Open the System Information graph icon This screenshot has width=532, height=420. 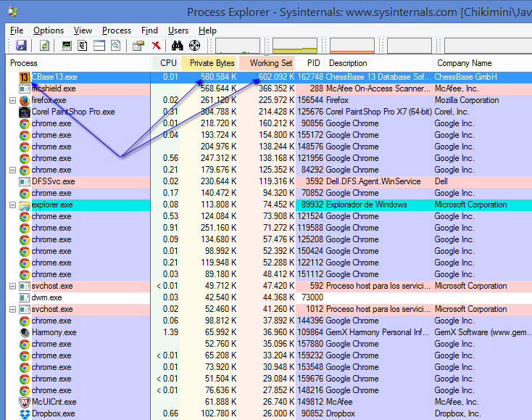click(67, 46)
